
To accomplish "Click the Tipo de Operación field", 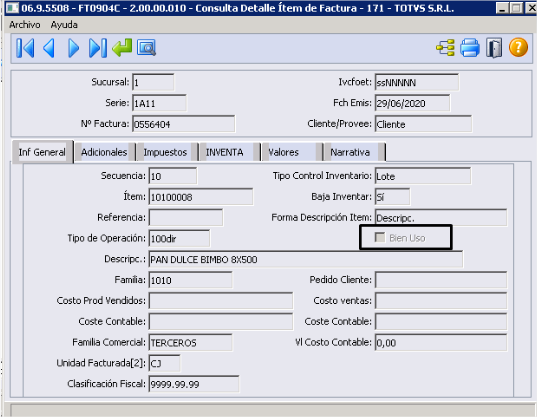I will point(179,239).
